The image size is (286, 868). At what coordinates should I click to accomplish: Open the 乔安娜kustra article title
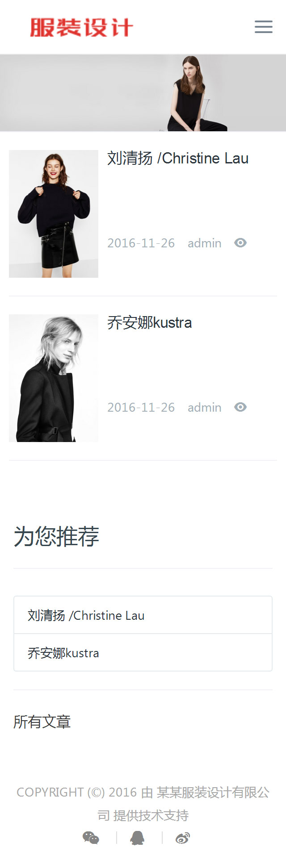tap(150, 322)
